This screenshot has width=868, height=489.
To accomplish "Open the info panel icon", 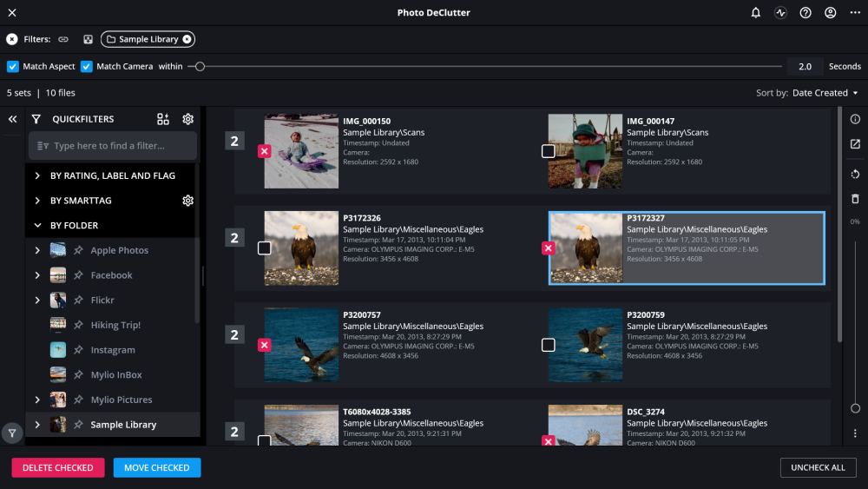I will (x=855, y=119).
